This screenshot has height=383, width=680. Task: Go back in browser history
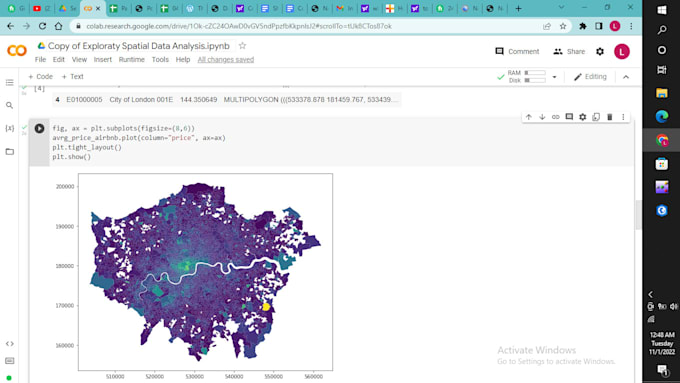click(x=10, y=26)
